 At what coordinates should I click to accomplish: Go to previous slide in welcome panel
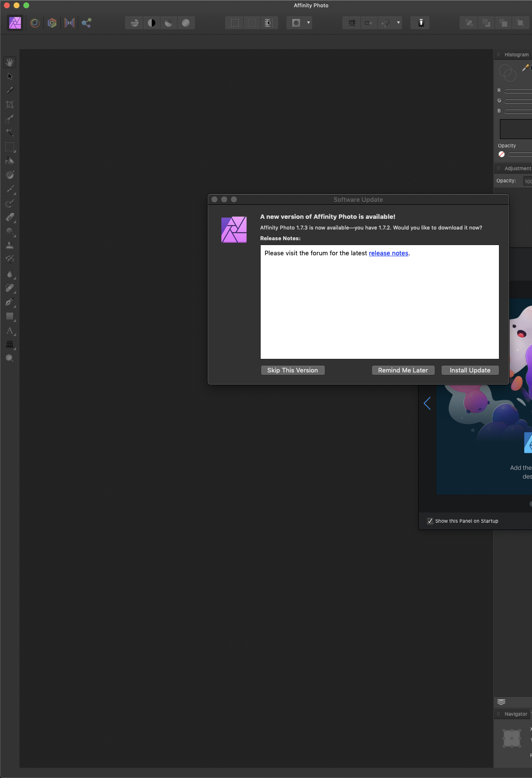pos(427,403)
